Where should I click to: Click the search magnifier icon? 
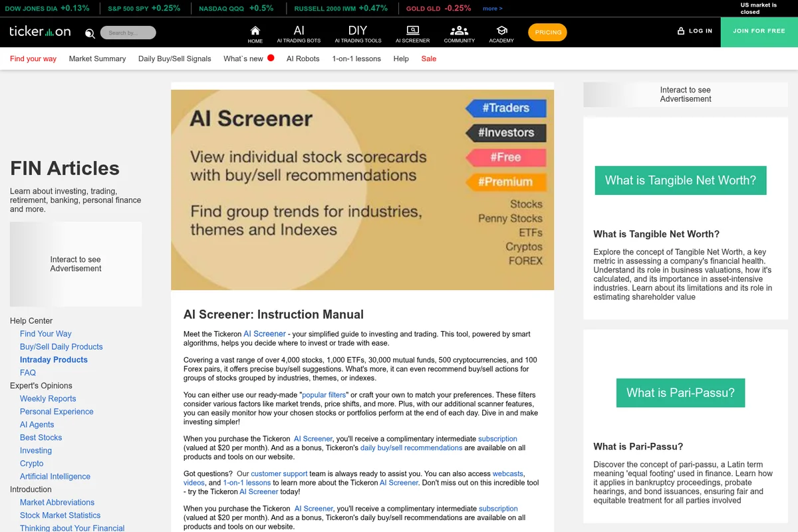point(89,33)
